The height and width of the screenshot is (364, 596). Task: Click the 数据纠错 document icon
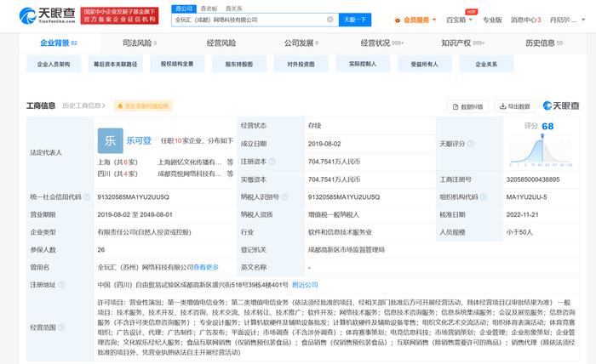456,106
